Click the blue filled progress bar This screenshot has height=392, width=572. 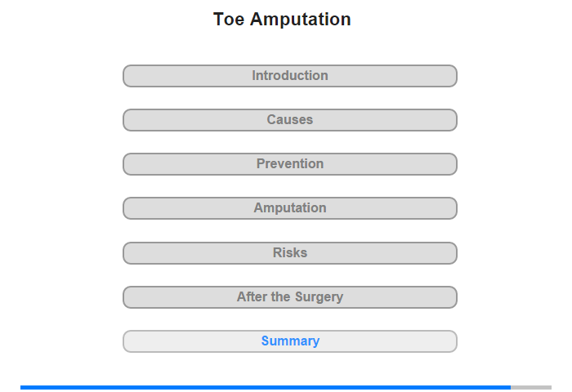[266, 387]
